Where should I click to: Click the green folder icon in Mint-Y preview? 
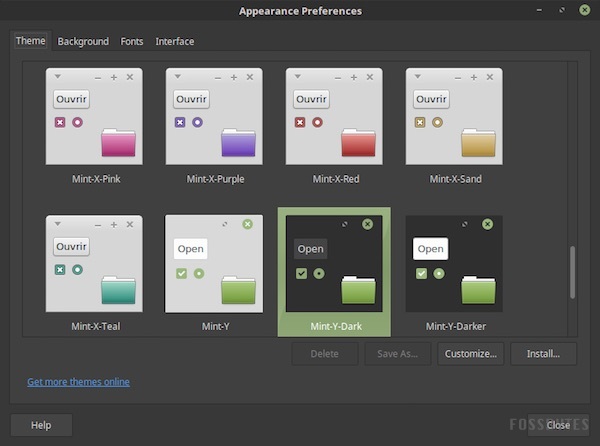(238, 290)
